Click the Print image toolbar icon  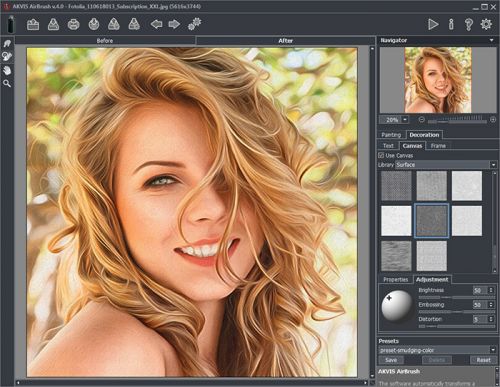click(74, 24)
